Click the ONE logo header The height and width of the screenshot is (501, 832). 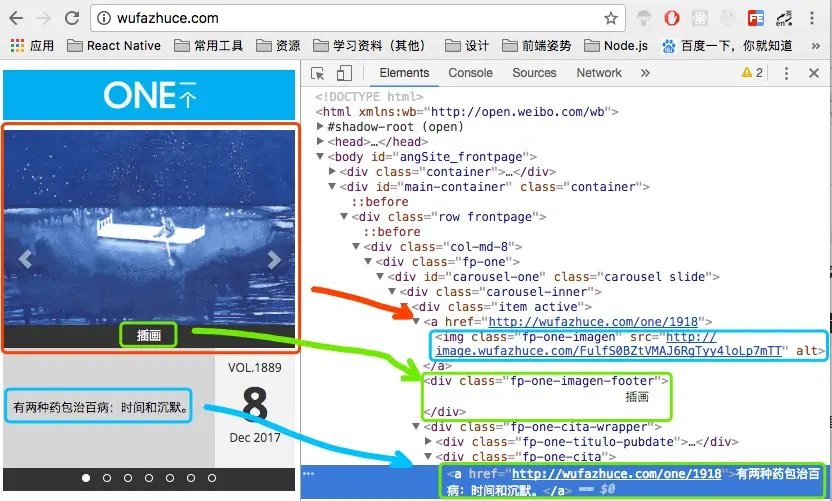(x=149, y=95)
